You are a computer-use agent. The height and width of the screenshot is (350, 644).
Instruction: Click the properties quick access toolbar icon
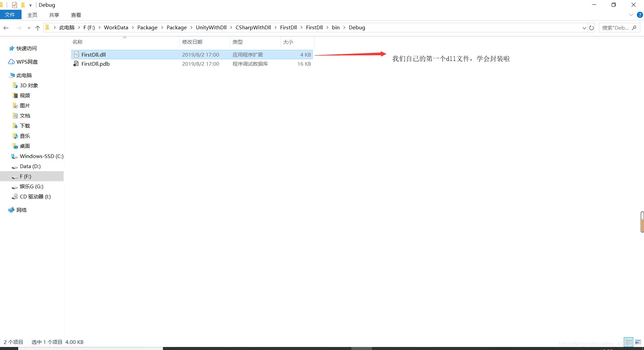(14, 5)
